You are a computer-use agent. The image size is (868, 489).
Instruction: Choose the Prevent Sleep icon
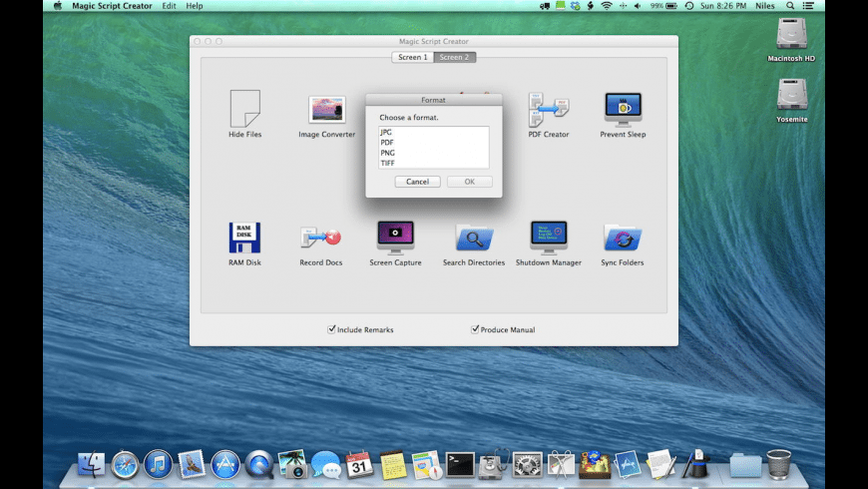623,108
